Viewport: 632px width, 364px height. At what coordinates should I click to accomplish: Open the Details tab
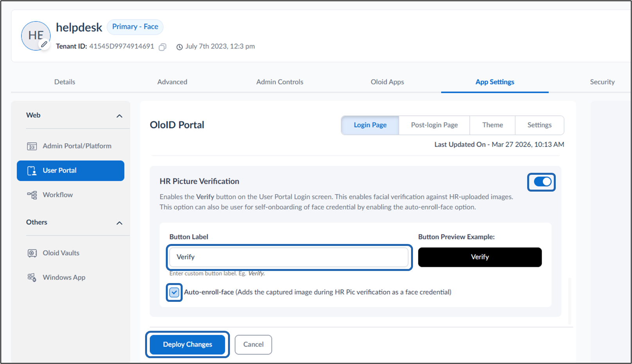(x=65, y=82)
